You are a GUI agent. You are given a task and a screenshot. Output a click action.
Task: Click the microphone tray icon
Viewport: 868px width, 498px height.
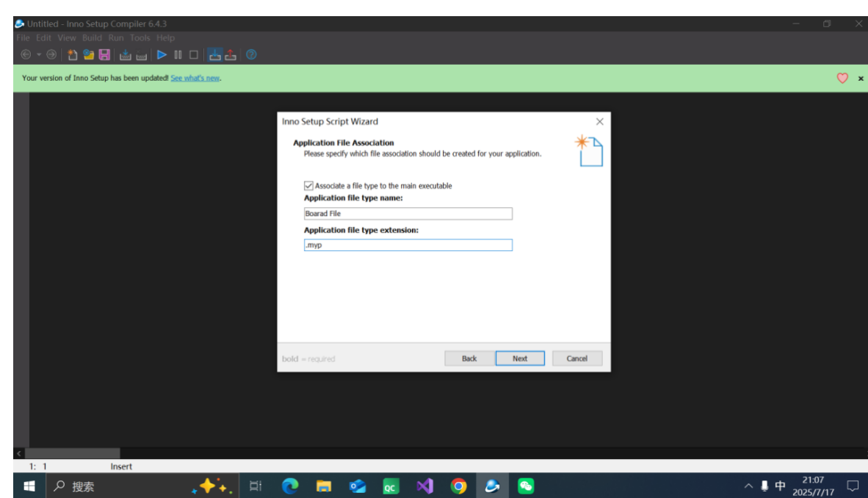(x=764, y=486)
